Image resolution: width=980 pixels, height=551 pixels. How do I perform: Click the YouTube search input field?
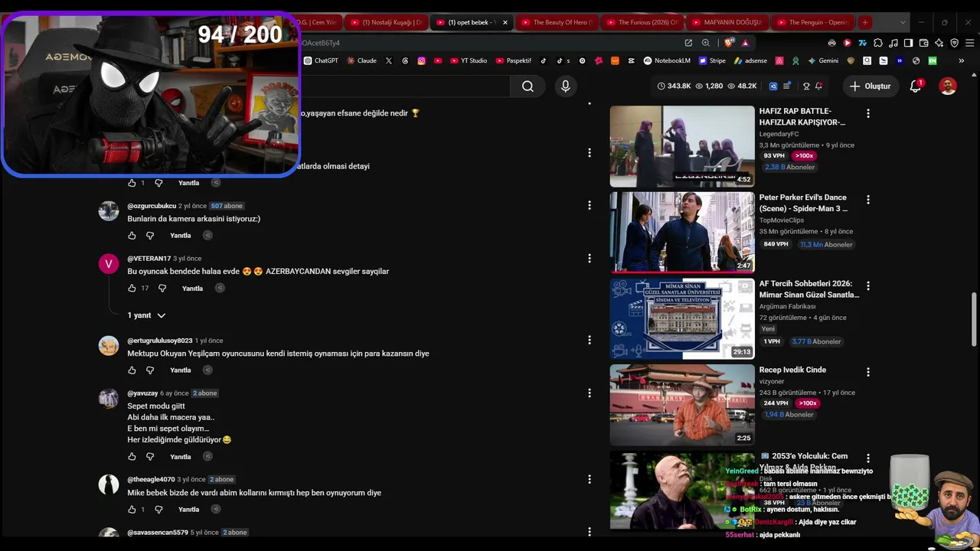[x=406, y=86]
